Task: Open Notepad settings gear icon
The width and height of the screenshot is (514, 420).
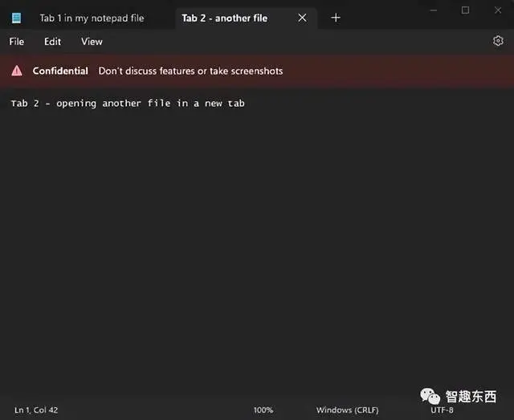Action: [x=498, y=41]
